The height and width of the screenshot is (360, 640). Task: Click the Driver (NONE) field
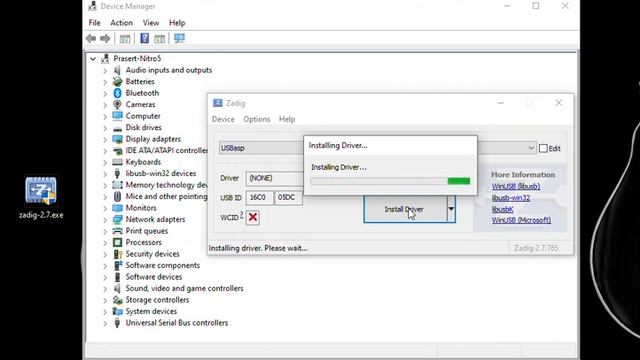tap(275, 178)
